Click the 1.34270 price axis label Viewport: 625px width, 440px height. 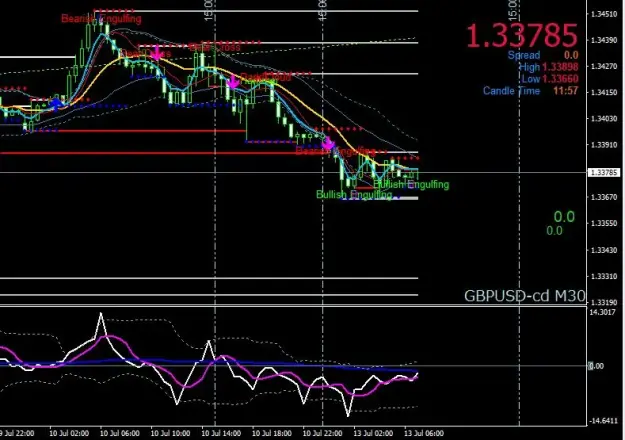(x=603, y=67)
